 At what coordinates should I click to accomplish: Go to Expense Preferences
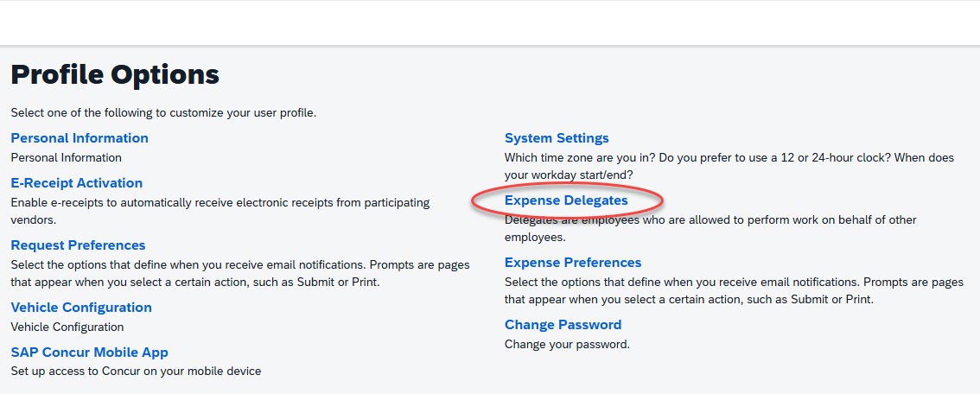573,263
